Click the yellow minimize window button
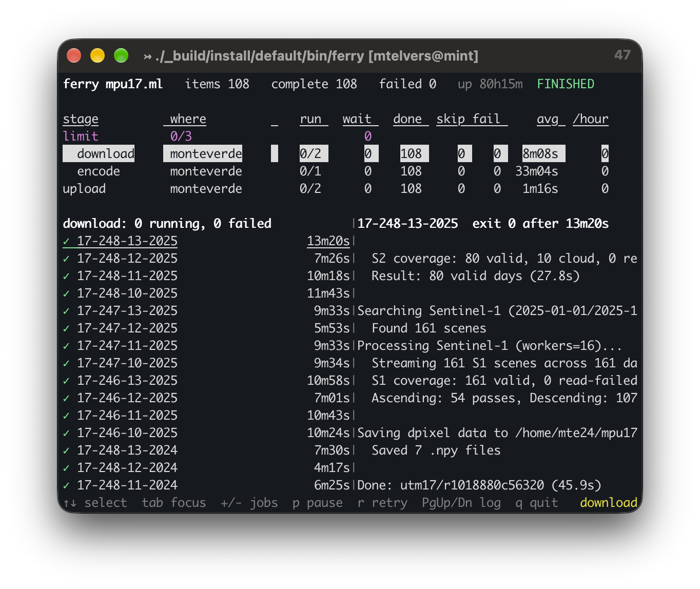 (x=98, y=55)
